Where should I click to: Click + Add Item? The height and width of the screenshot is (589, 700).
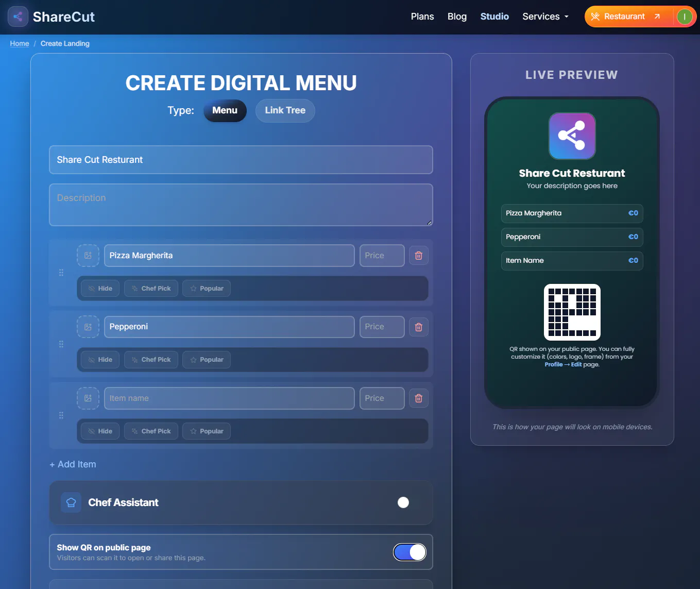(x=73, y=464)
